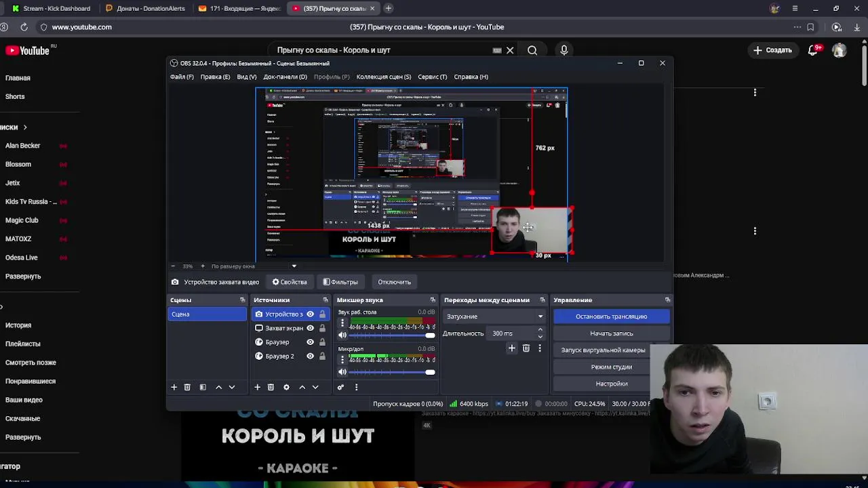Viewport: 868px width, 488px height.
Task: Undock the Микшер звука panel icon
Action: pyautogui.click(x=433, y=300)
